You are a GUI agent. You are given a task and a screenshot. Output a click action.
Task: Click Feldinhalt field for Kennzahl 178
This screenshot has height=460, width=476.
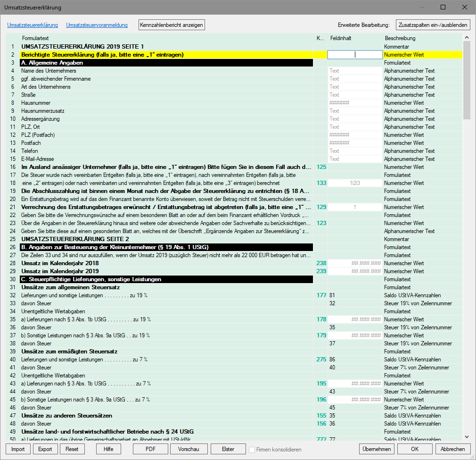(x=355, y=319)
